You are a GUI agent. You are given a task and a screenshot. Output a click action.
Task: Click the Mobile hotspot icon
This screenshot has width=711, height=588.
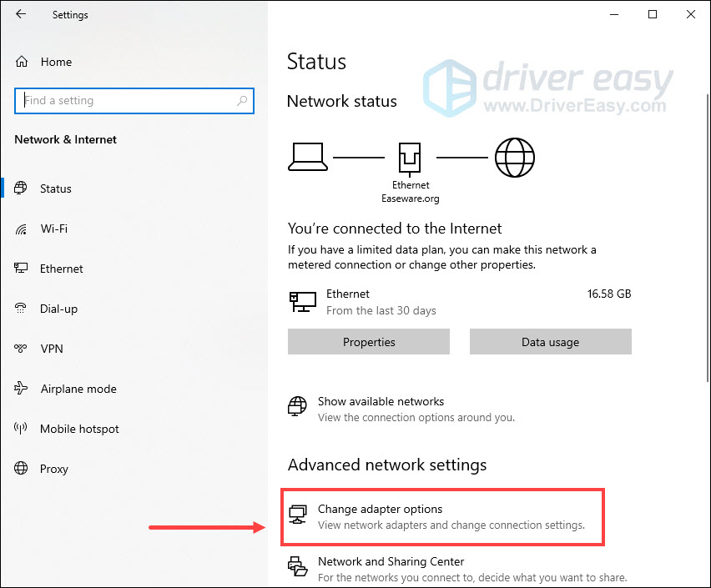point(22,429)
